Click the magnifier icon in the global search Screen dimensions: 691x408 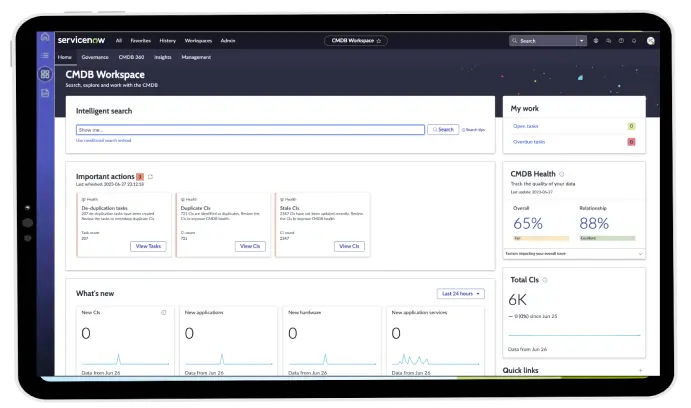514,41
